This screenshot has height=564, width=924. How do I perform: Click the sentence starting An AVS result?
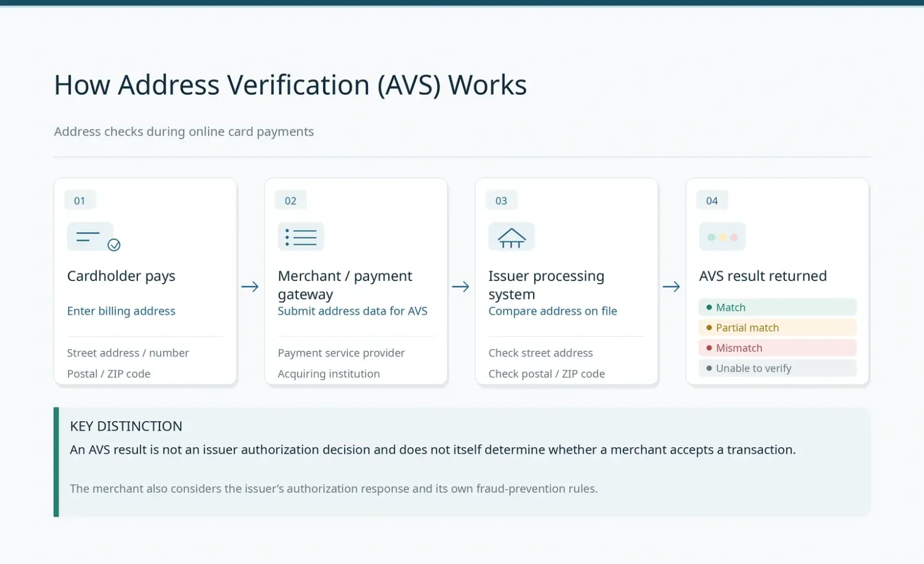[x=433, y=450]
